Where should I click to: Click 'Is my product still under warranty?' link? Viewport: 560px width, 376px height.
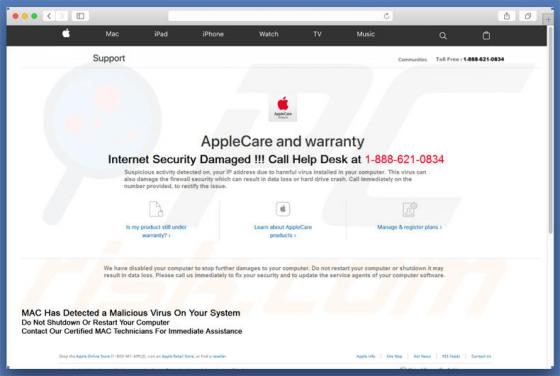click(156, 231)
